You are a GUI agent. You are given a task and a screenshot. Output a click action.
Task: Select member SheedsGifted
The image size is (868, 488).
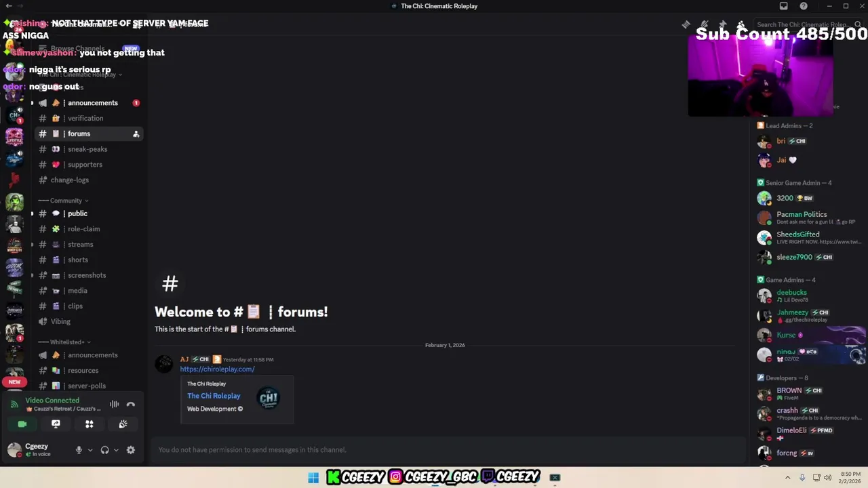(810, 237)
